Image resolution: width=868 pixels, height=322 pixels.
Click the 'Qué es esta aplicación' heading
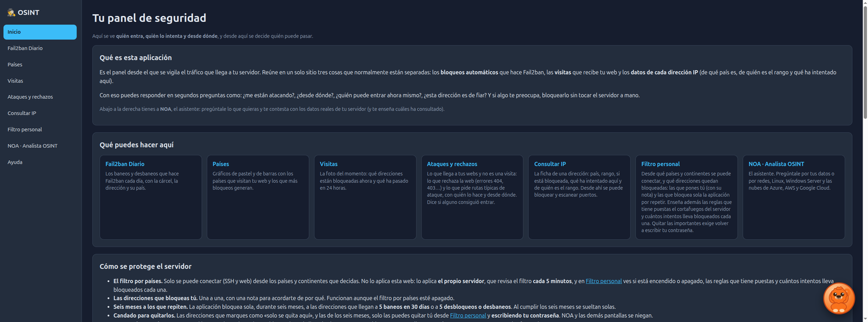[136, 58]
